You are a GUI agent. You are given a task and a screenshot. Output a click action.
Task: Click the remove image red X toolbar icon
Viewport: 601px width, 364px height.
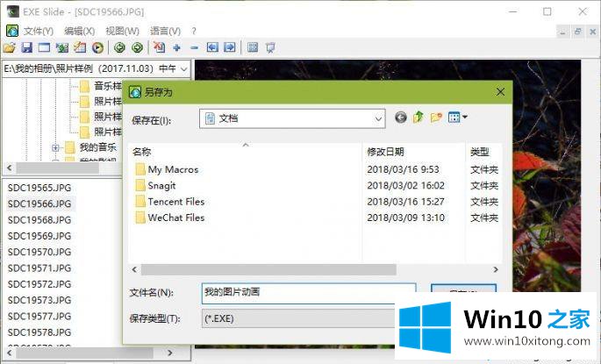(159, 47)
